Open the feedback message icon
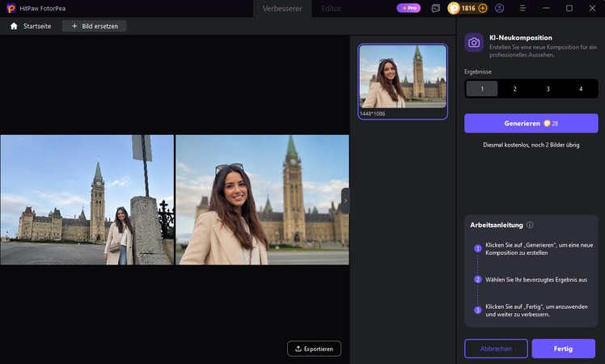The height and width of the screenshot is (364, 605). click(x=436, y=8)
